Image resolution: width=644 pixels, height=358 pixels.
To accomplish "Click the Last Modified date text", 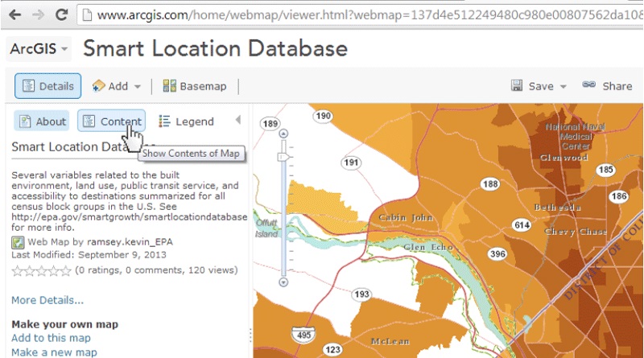I will click(89, 254).
